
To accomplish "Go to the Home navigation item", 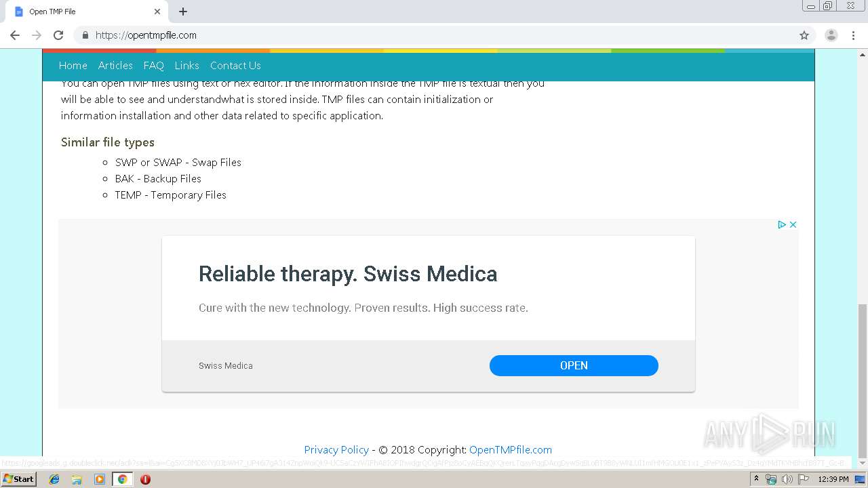I will pos(73,66).
